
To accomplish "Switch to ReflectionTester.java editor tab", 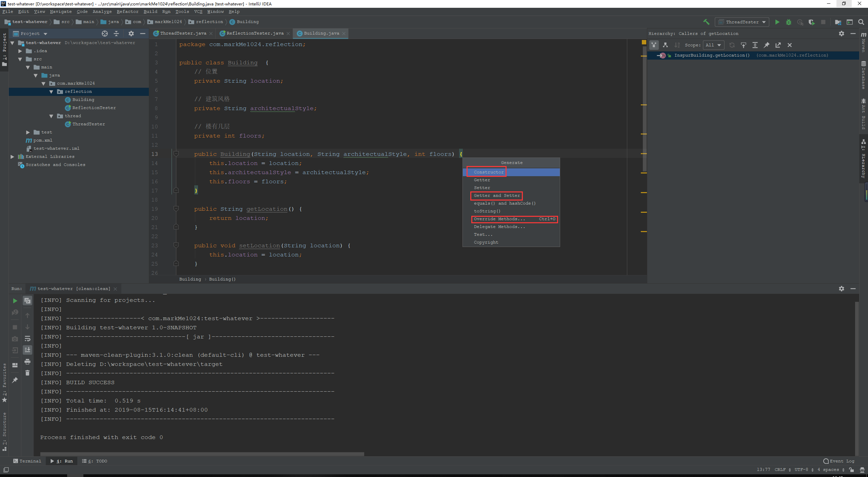I will [255, 33].
